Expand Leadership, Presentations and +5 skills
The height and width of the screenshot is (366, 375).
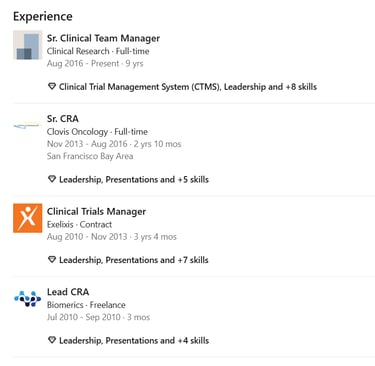coord(134,180)
